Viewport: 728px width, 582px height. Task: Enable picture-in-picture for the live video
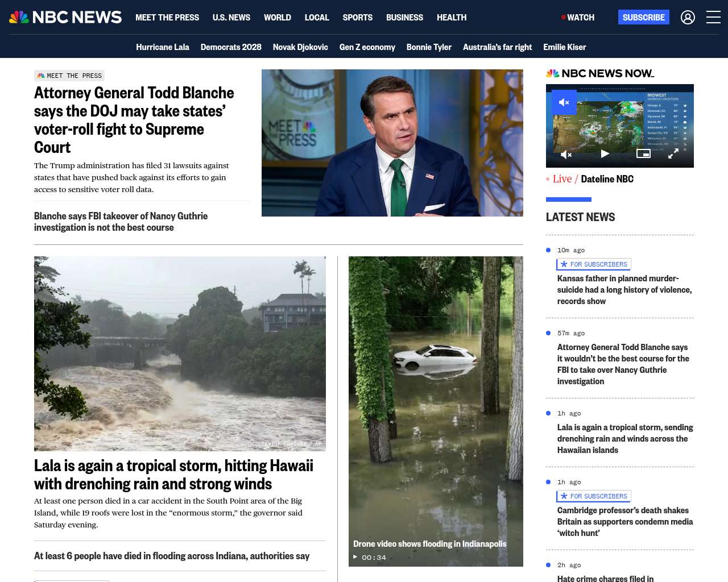pyautogui.click(x=643, y=153)
